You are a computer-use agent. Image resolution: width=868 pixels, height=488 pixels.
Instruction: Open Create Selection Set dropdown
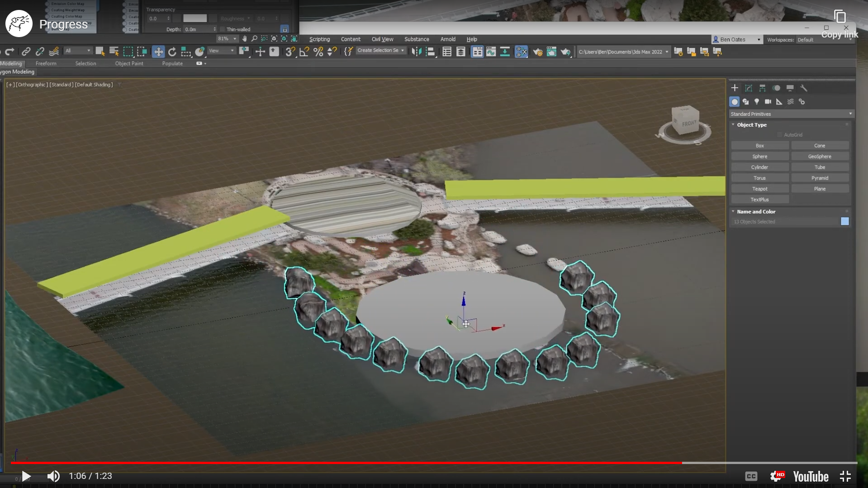380,51
